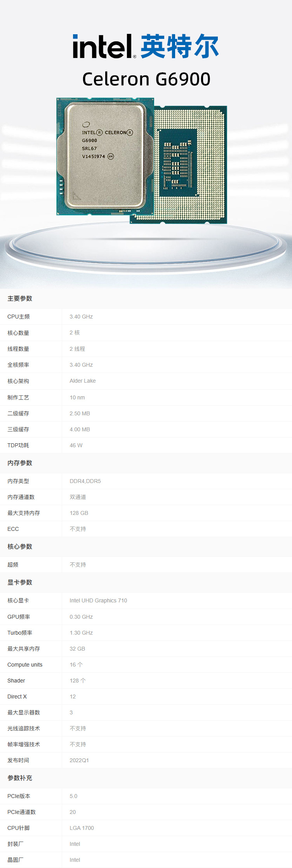Click the 128 GB max memory value
Viewport: 292px width, 868px height.
[x=79, y=513]
